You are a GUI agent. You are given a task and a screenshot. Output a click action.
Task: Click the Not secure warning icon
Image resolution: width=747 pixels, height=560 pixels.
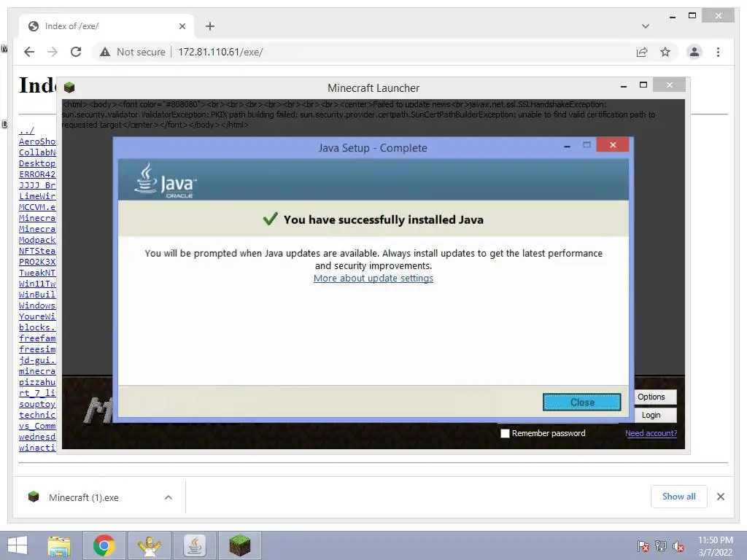pyautogui.click(x=105, y=52)
